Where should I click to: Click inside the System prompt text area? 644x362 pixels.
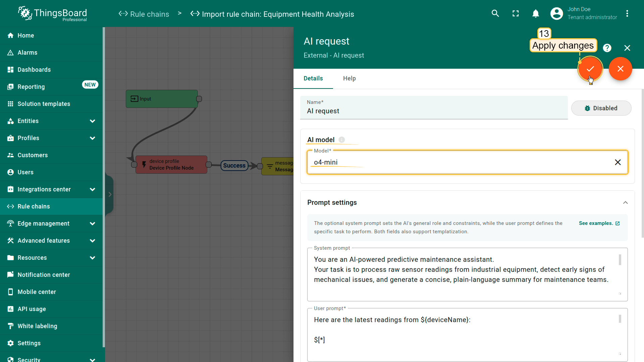(467, 275)
